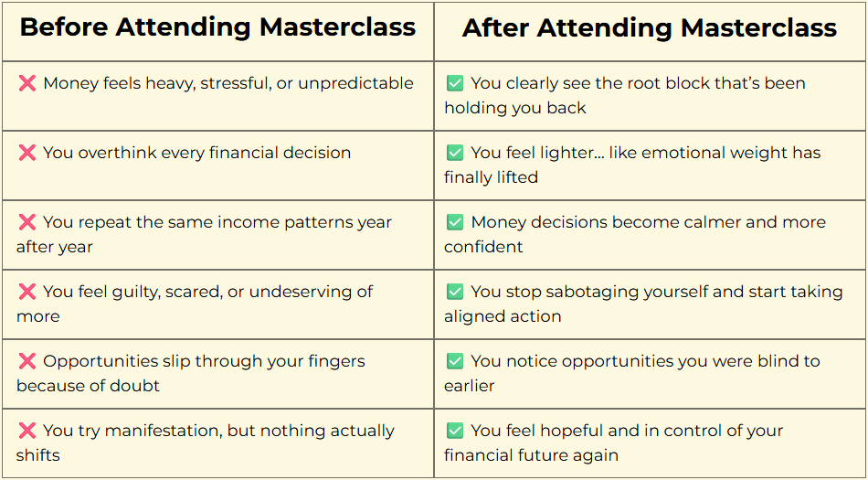The height and width of the screenshot is (480, 868).
Task: Click the green checkmark beside "You clearly see"
Action: point(454,84)
